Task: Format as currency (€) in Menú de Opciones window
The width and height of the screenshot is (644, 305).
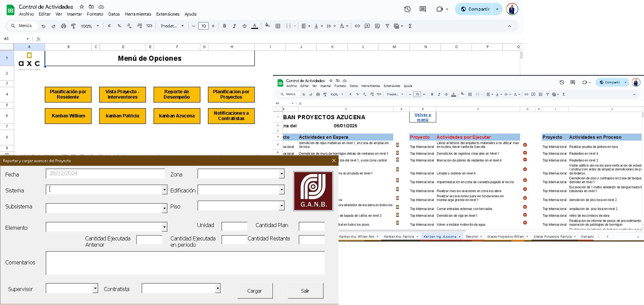Action: (x=109, y=26)
